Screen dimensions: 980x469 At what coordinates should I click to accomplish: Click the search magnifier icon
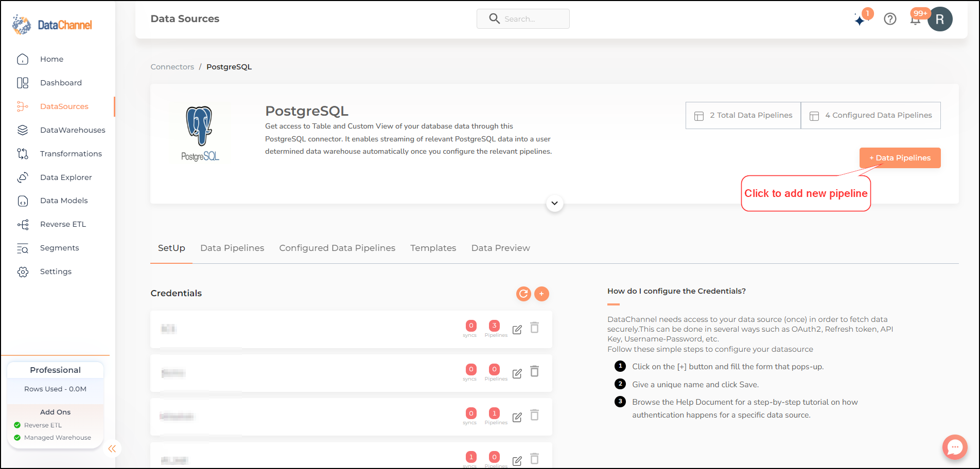(x=494, y=19)
